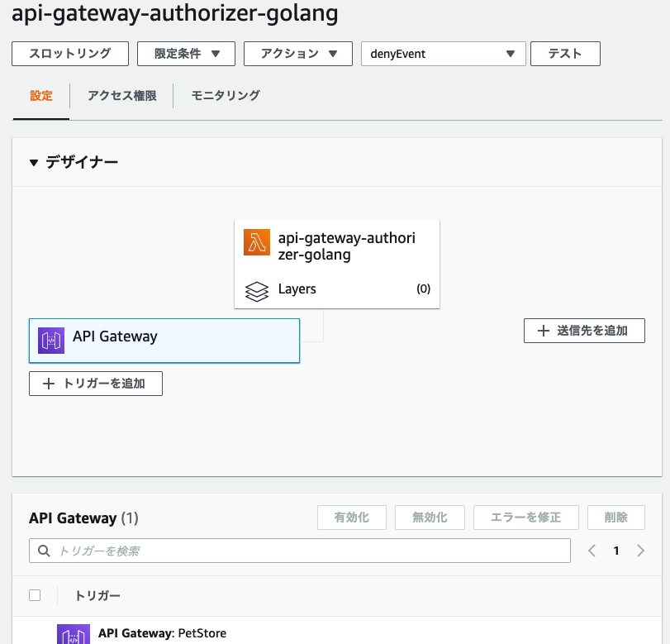Focus the トリガーを検索 search field
670x644 pixels.
[300, 551]
